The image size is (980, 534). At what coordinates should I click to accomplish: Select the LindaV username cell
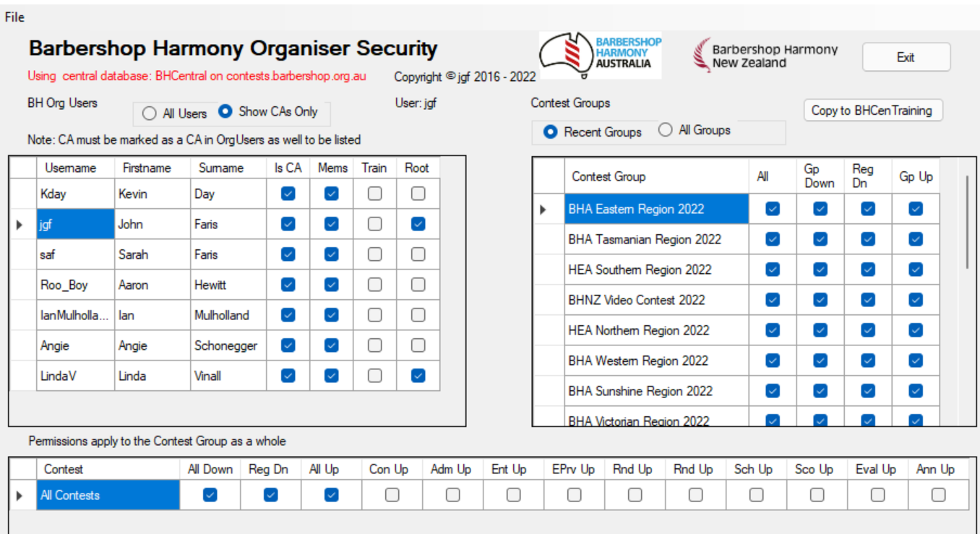pos(75,376)
